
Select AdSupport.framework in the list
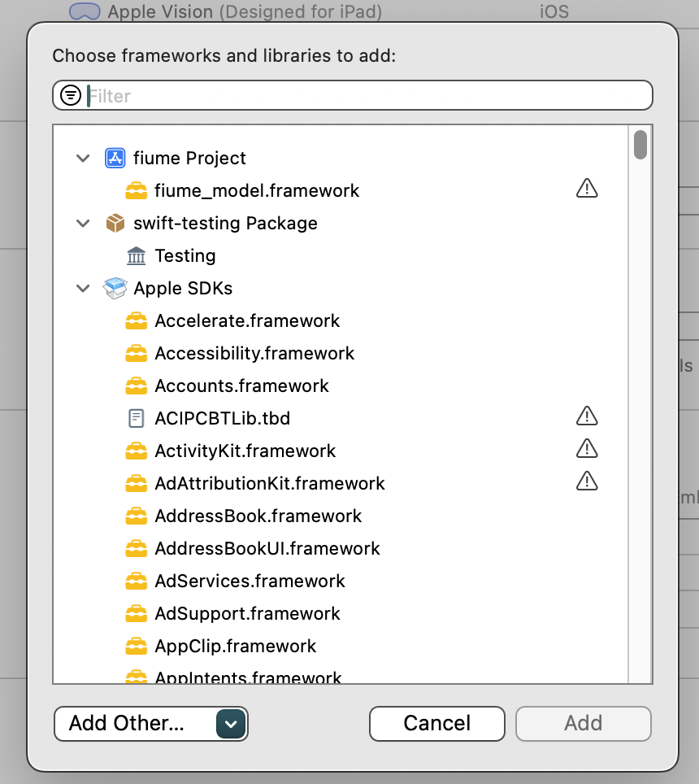pos(341,613)
